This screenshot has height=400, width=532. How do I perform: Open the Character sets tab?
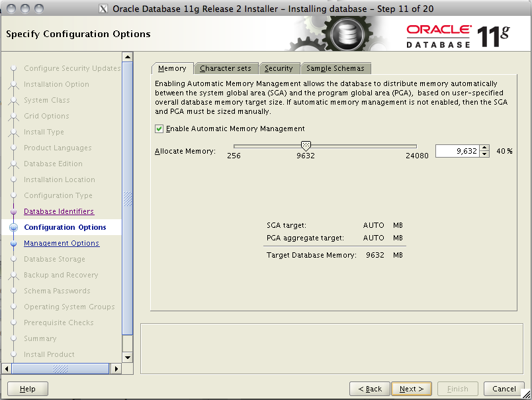[226, 68]
